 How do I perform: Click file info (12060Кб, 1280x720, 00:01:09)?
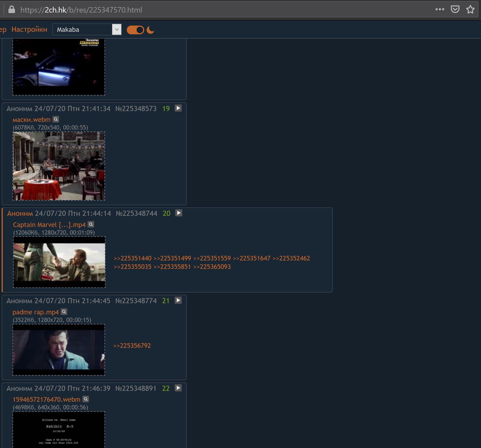[x=54, y=232]
